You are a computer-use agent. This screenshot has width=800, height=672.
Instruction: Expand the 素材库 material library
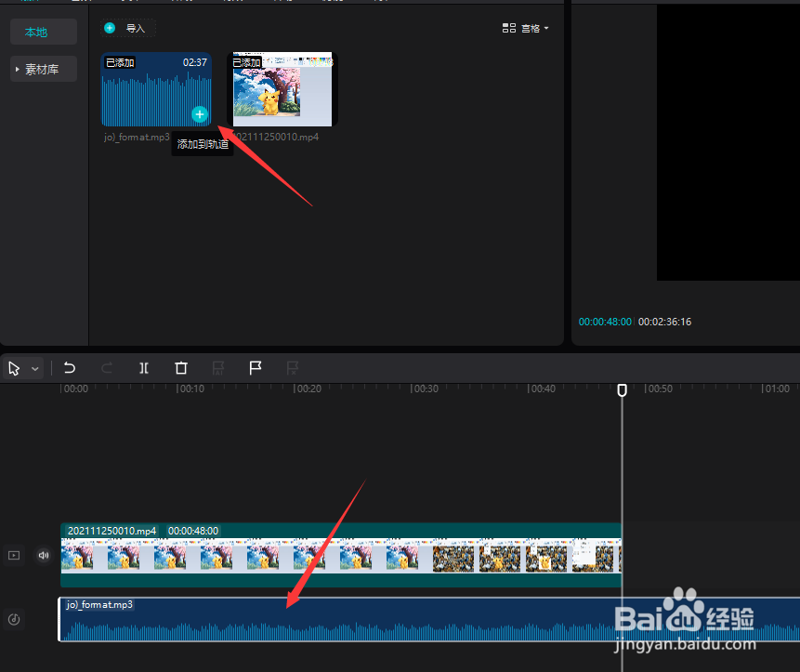coord(44,69)
